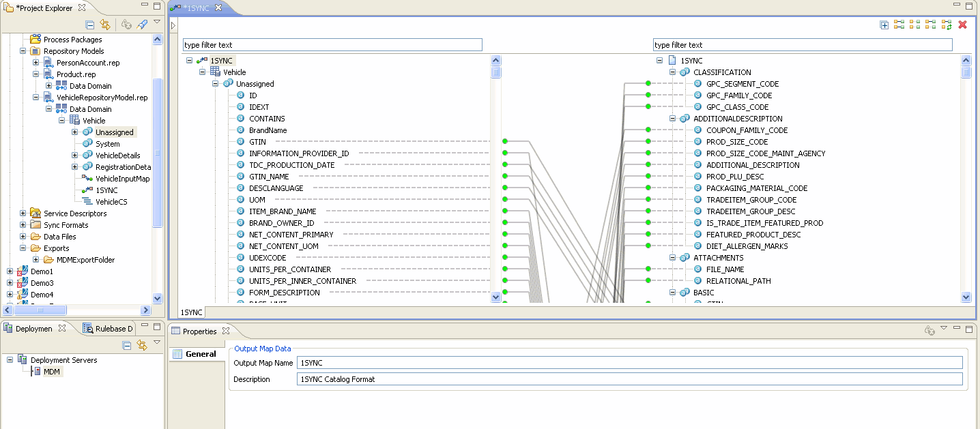This screenshot has height=429, width=980.
Task: Click the pen-shaped icon in Project Explorer toolbar
Action: pyautogui.click(x=142, y=25)
